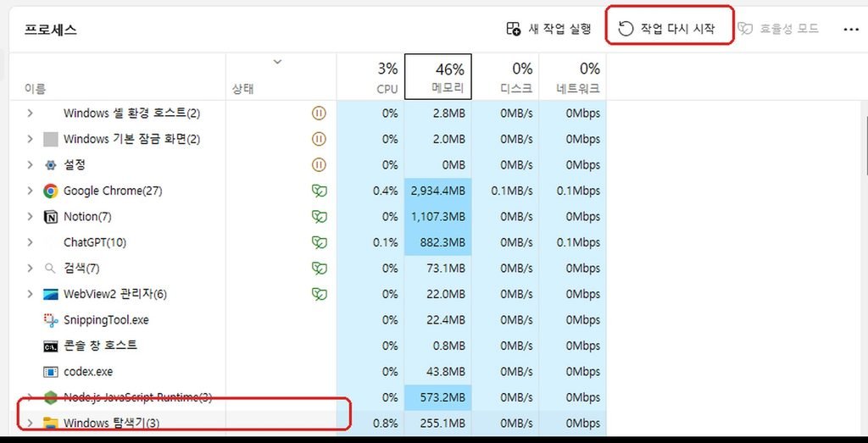868x443 pixels.
Task: Expand the 설정 process group
Action: tap(30, 165)
